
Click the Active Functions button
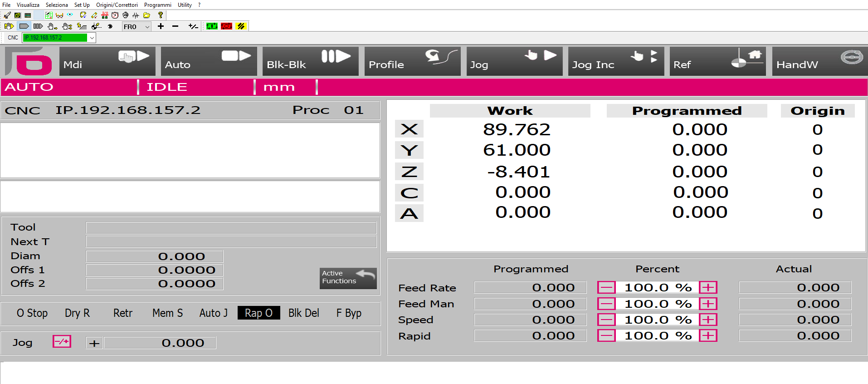click(348, 278)
